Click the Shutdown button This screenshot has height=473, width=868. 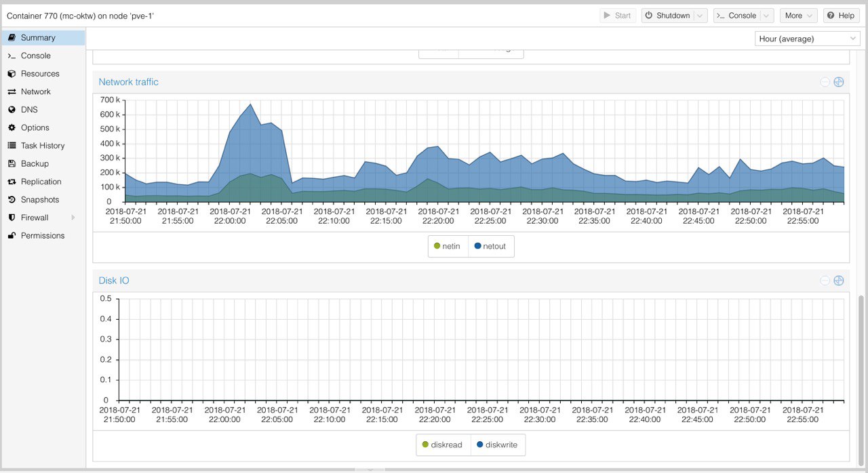point(667,16)
